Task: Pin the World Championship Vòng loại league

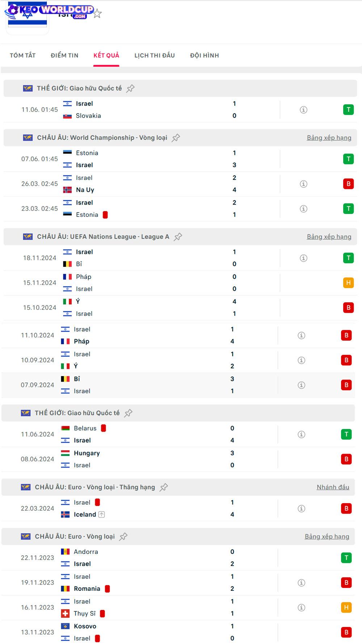Action: [176, 138]
